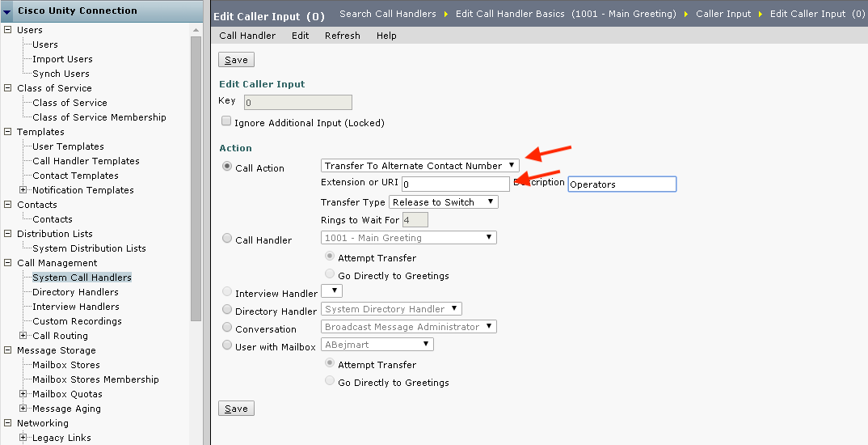Screen dimensions: 868x445
Task: Toggle Ignore Additional Input checkbox
Action: click(226, 121)
